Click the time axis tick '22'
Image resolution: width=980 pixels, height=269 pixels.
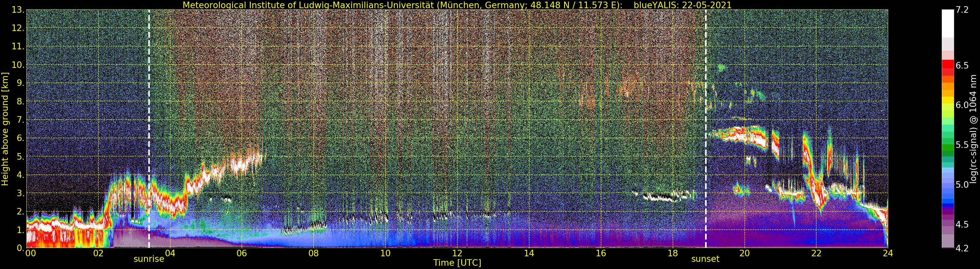(x=816, y=253)
